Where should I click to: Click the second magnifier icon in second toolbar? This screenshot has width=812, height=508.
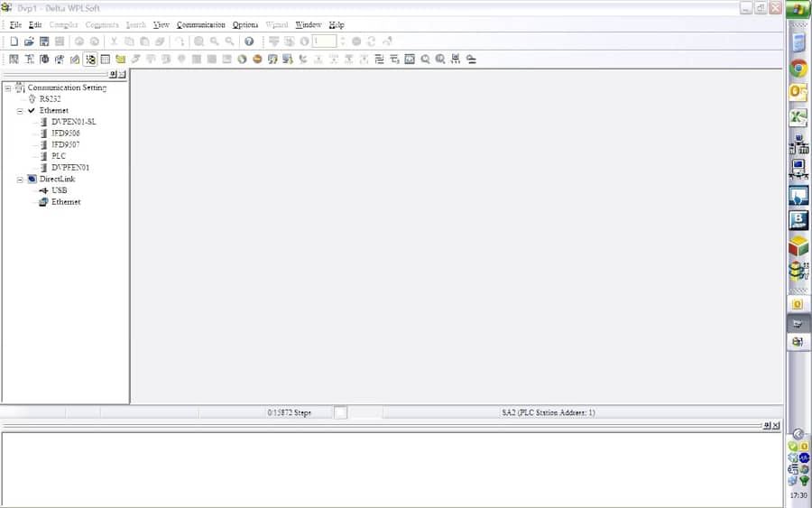(440, 59)
